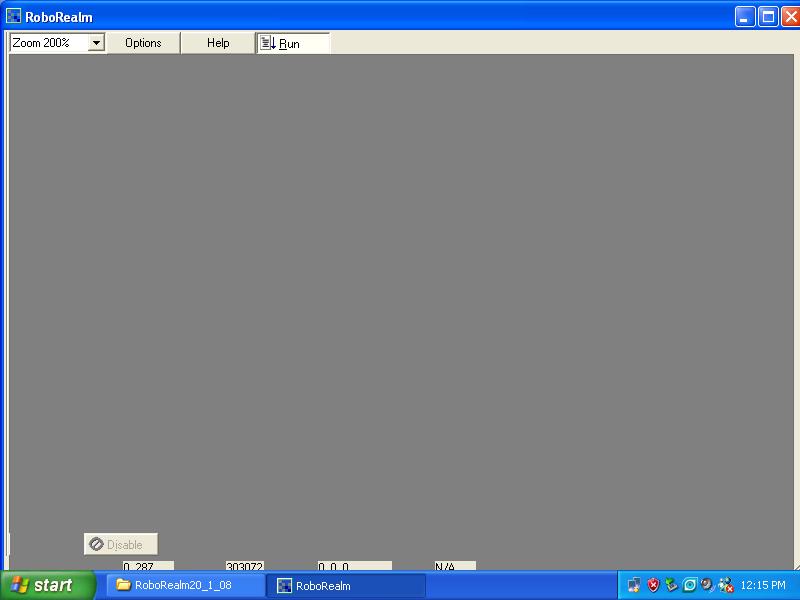The height and width of the screenshot is (600, 800).
Task: Open the Zoom 200% dropdown arrow
Action: click(x=96, y=43)
